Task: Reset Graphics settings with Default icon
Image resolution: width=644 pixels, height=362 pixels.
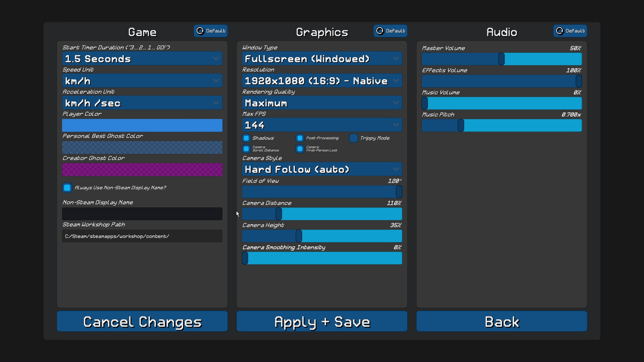Action: click(x=390, y=31)
